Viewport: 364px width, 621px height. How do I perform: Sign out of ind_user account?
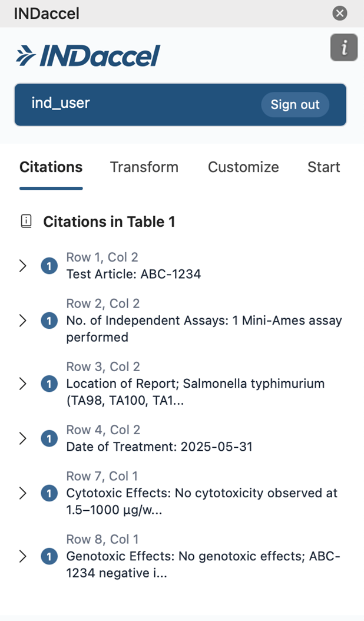click(294, 105)
